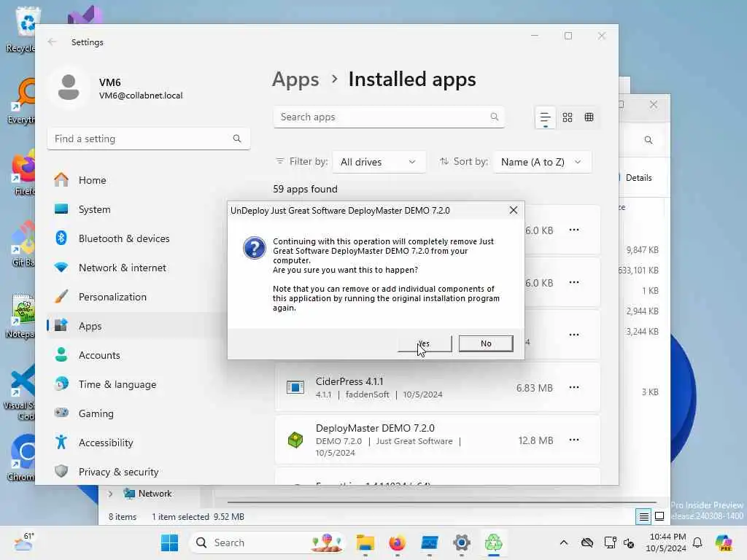The width and height of the screenshot is (747, 560).
Task: Confirm uninstall by clicking Yes
Action: coord(425,343)
